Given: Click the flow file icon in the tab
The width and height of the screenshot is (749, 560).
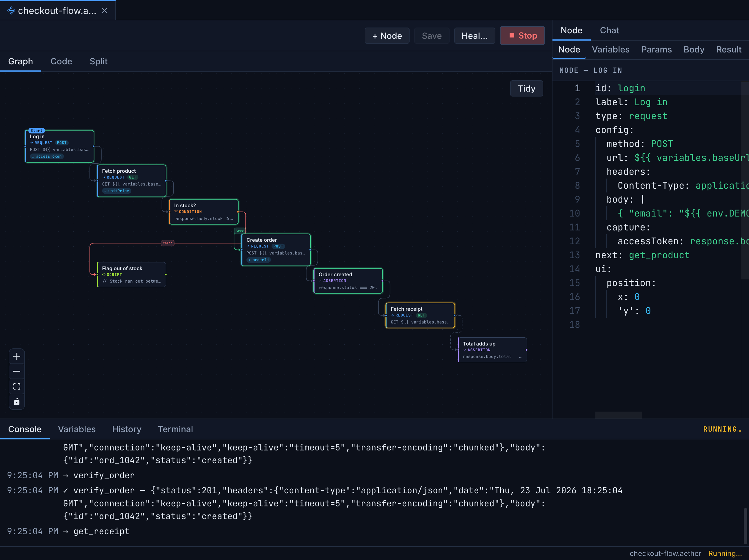Looking at the screenshot, I should coord(11,10).
